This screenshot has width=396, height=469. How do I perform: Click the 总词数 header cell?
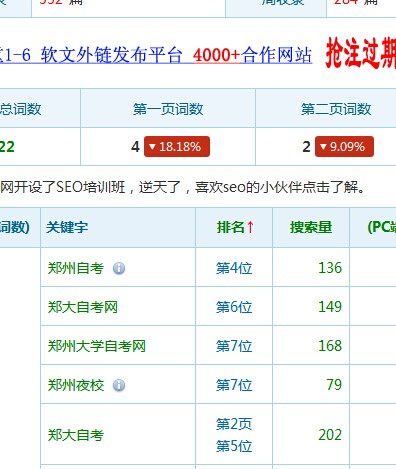coord(40,108)
